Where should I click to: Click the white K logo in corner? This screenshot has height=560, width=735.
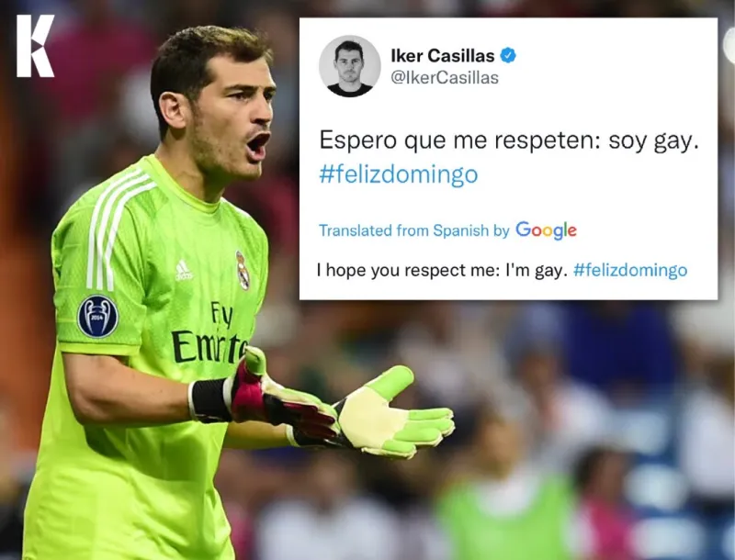pos(35,46)
